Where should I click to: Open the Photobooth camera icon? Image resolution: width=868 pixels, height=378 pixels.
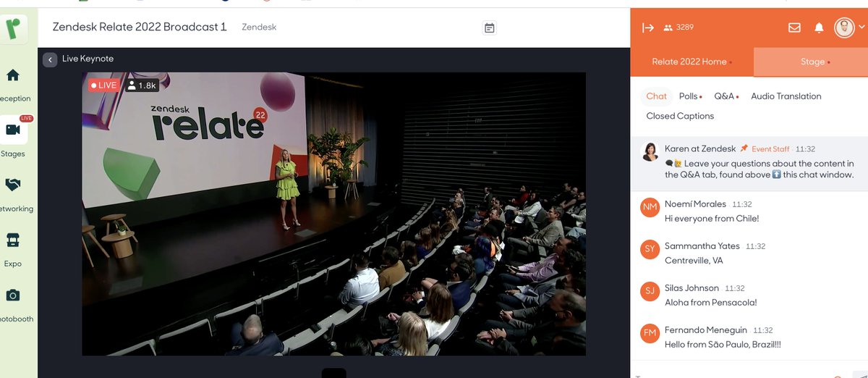tap(13, 295)
